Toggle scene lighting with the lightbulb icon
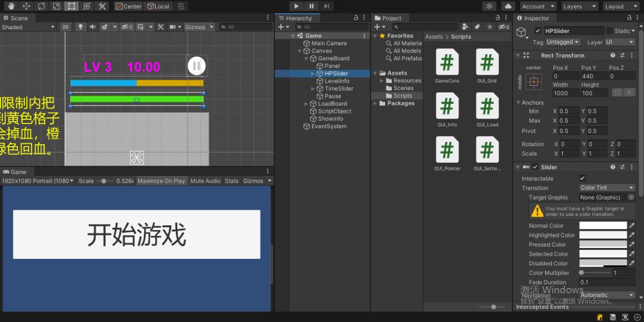The height and width of the screenshot is (322, 644). click(x=79, y=27)
